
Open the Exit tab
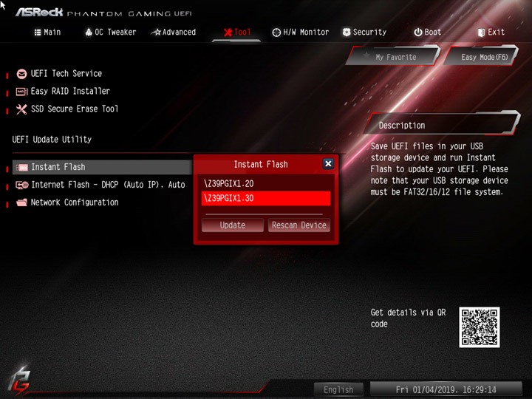[x=491, y=33]
